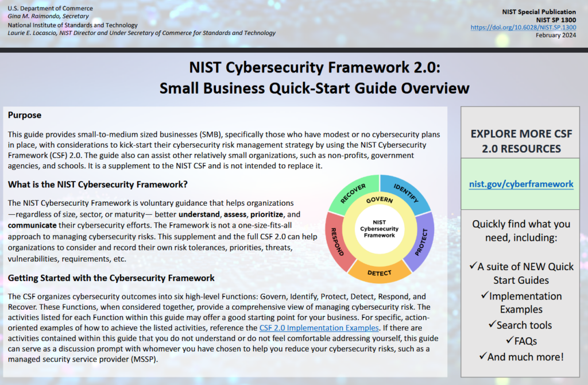Click checkmark beside NEW Quick Start Guides

coord(473,266)
